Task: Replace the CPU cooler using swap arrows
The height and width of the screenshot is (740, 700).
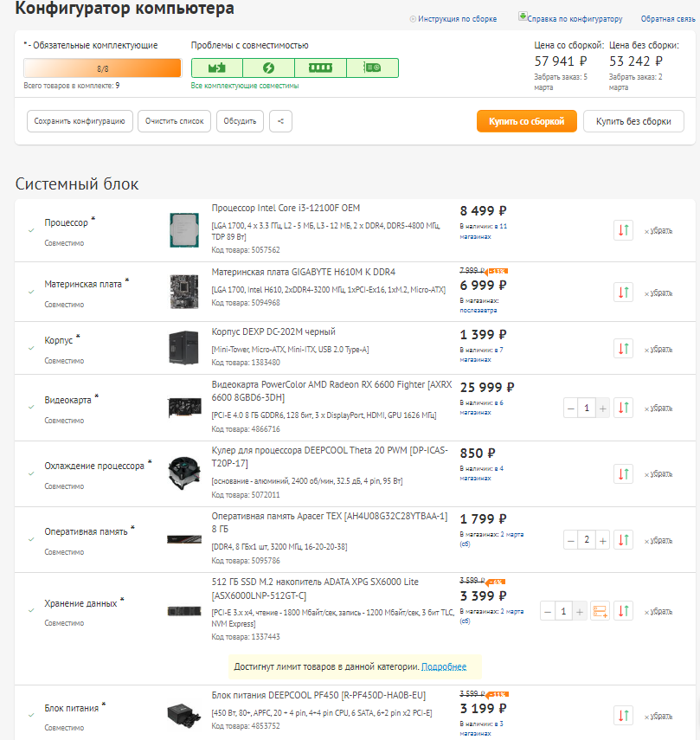Action: [623, 473]
